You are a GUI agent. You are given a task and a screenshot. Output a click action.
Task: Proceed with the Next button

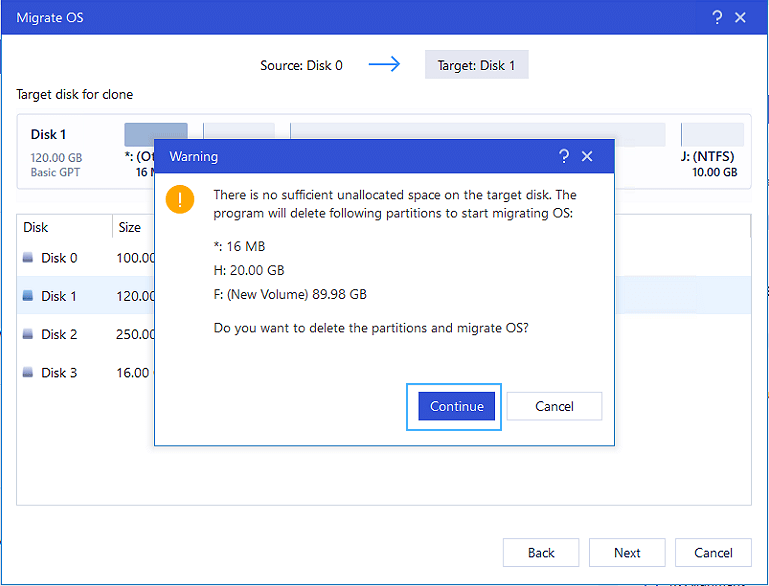(x=627, y=552)
